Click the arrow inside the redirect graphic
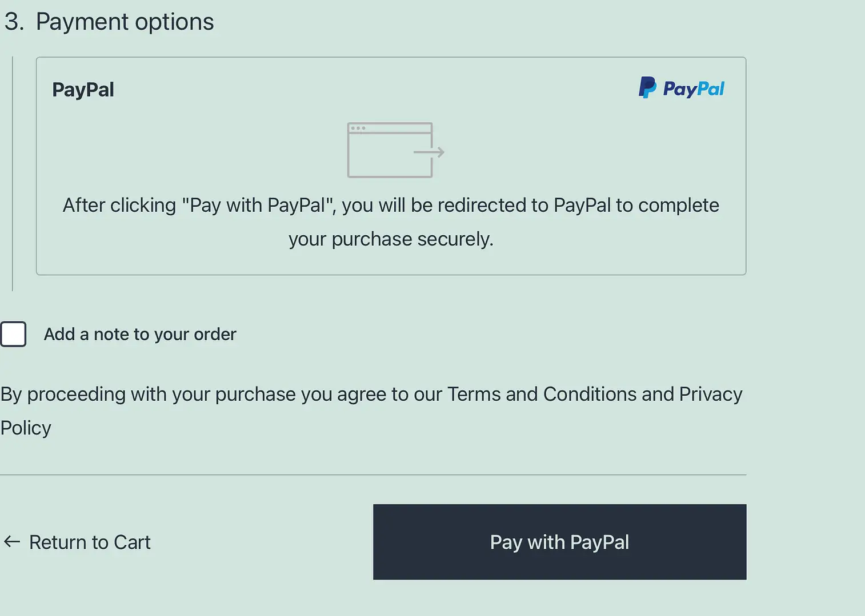This screenshot has height=616, width=865. point(429,152)
